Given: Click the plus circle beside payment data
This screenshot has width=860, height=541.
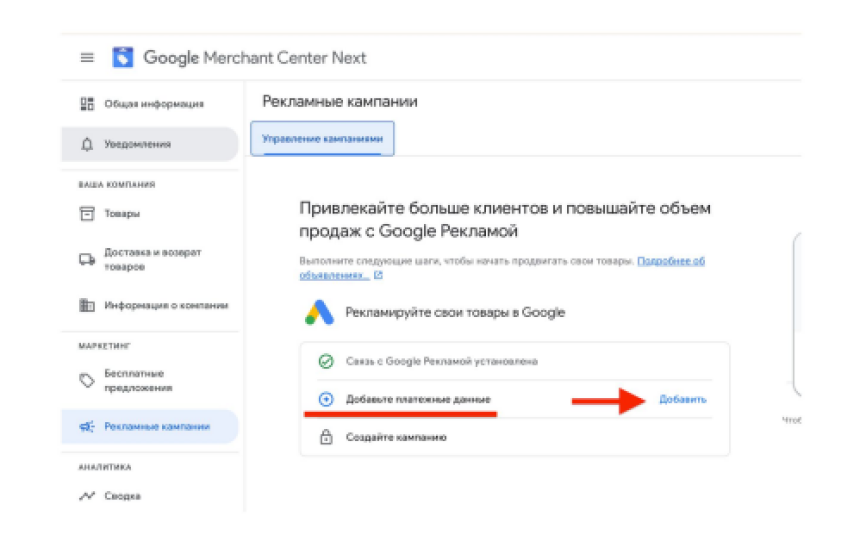Looking at the screenshot, I should point(326,399).
